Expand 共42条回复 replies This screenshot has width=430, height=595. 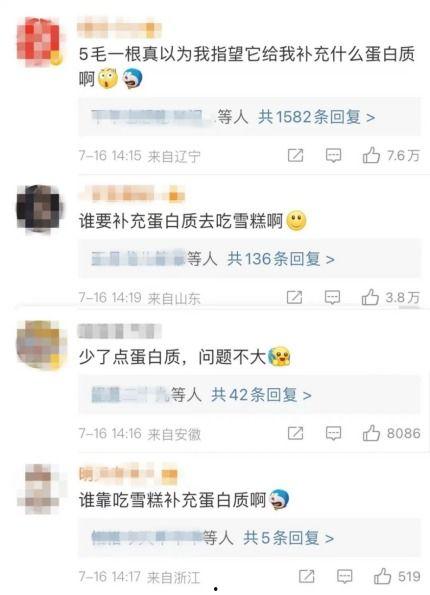(261, 395)
